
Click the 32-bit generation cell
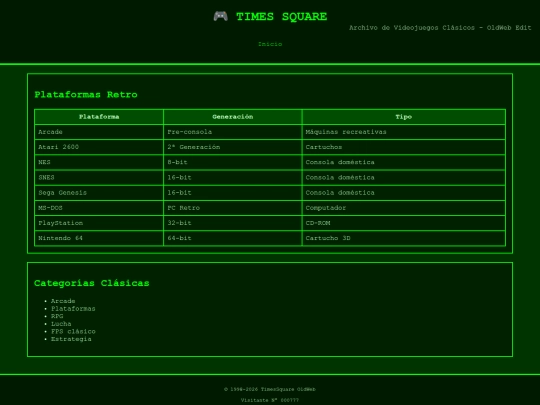pos(232,223)
